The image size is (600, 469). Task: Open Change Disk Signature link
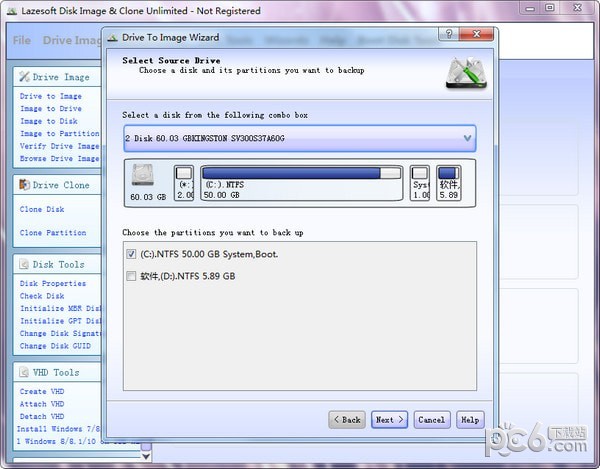[60, 334]
